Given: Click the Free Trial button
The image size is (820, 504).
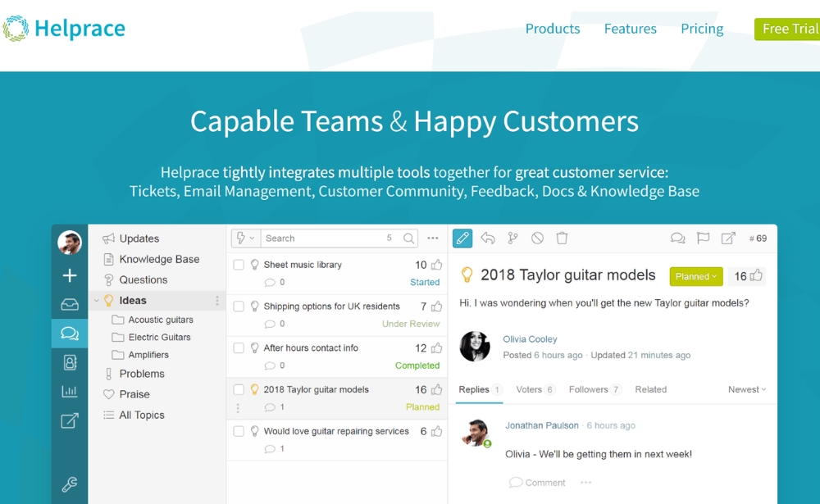Looking at the screenshot, I should 789,29.
